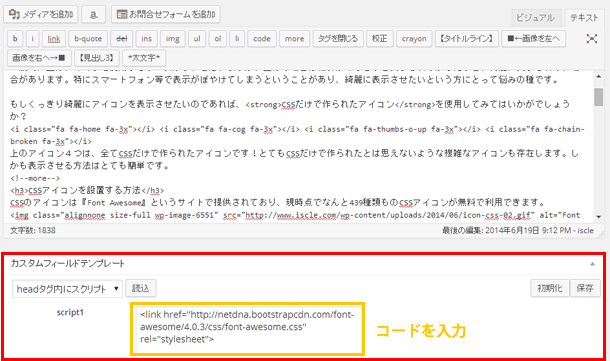The image size is (610, 361).
Task: Insert code tag with code button
Action: [262, 39]
